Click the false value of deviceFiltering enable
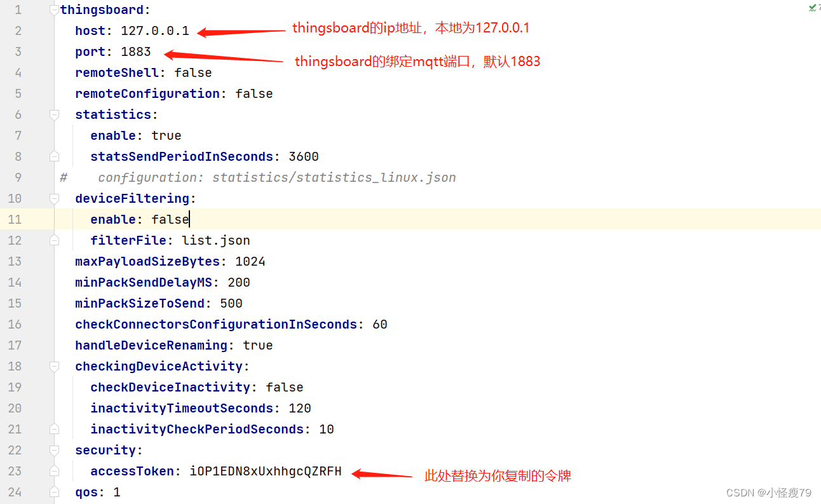The height and width of the screenshot is (504, 821). point(170,220)
